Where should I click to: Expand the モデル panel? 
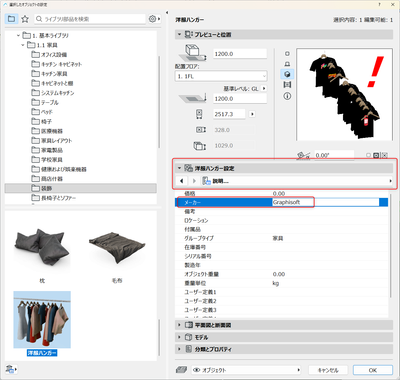point(179,337)
